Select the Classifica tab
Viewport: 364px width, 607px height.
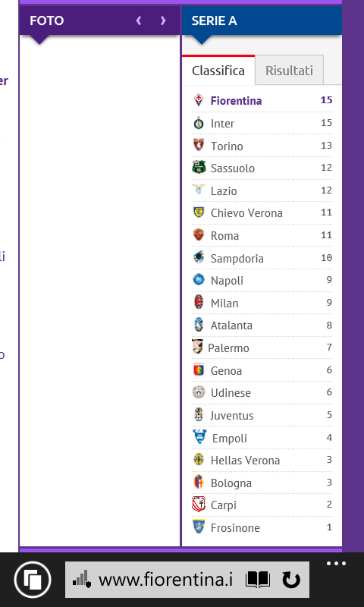click(218, 70)
